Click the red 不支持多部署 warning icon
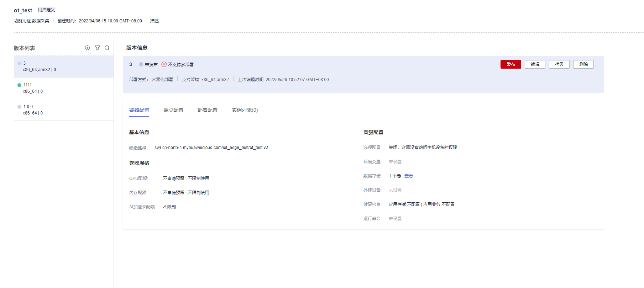The height and width of the screenshot is (288, 644). pyautogui.click(x=164, y=64)
